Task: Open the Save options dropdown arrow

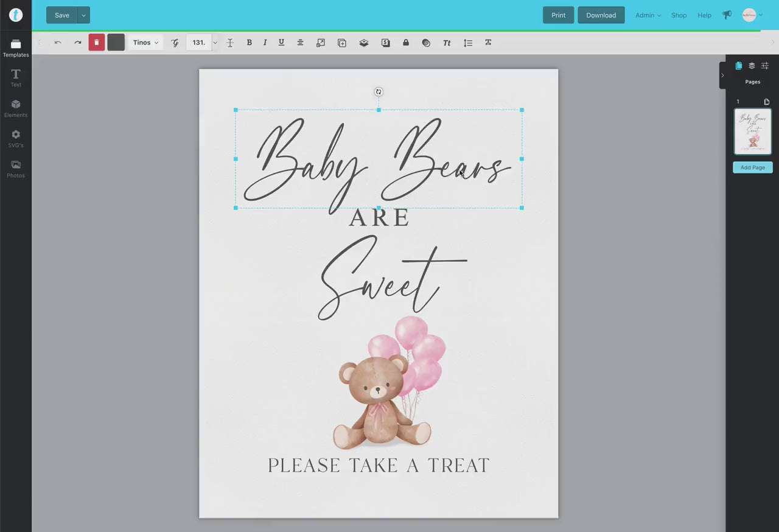Action: pyautogui.click(x=84, y=15)
